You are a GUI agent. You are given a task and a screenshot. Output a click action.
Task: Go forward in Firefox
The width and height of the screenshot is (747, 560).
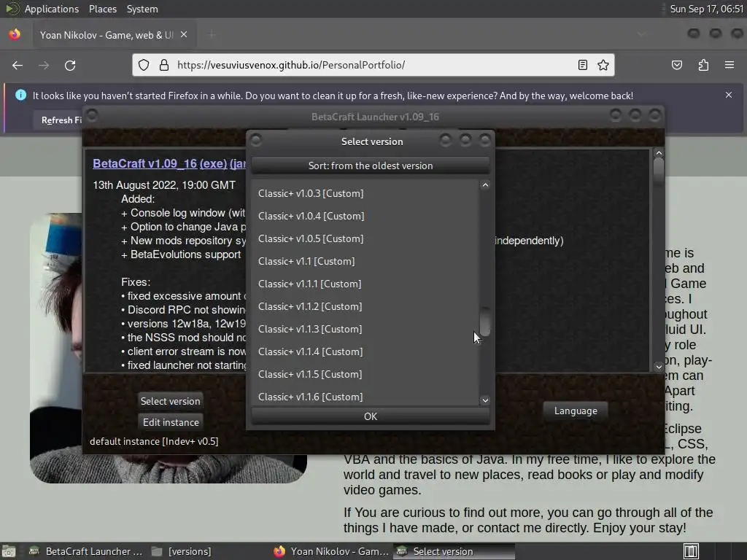coord(44,65)
